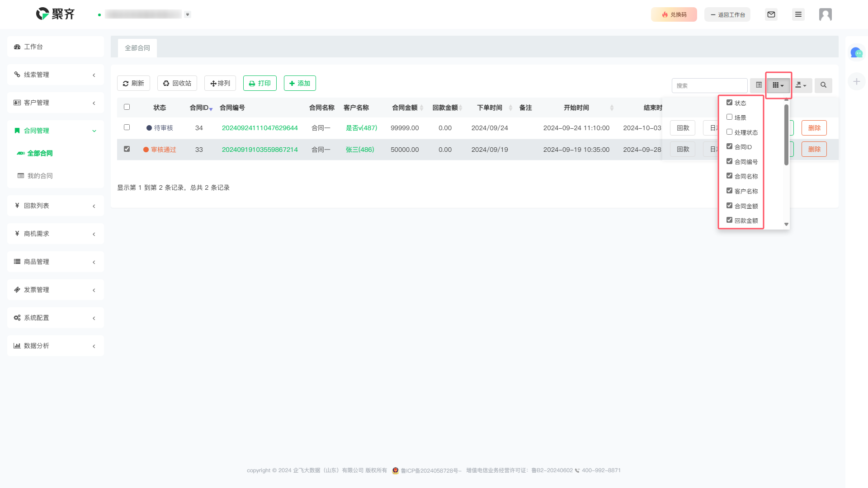This screenshot has height=488, width=868.
Task: Click the 排列 arrange button
Action: coord(220,83)
